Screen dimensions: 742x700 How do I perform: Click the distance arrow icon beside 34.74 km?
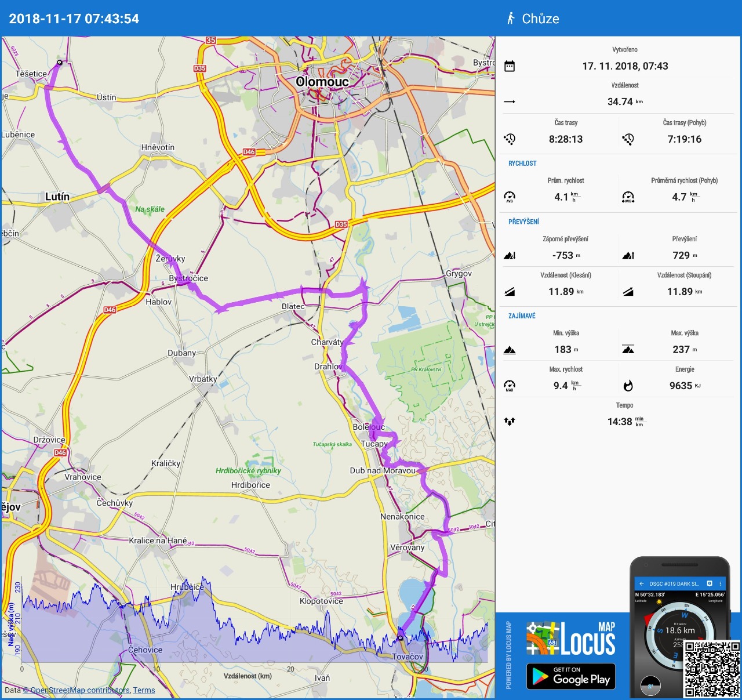coord(510,102)
